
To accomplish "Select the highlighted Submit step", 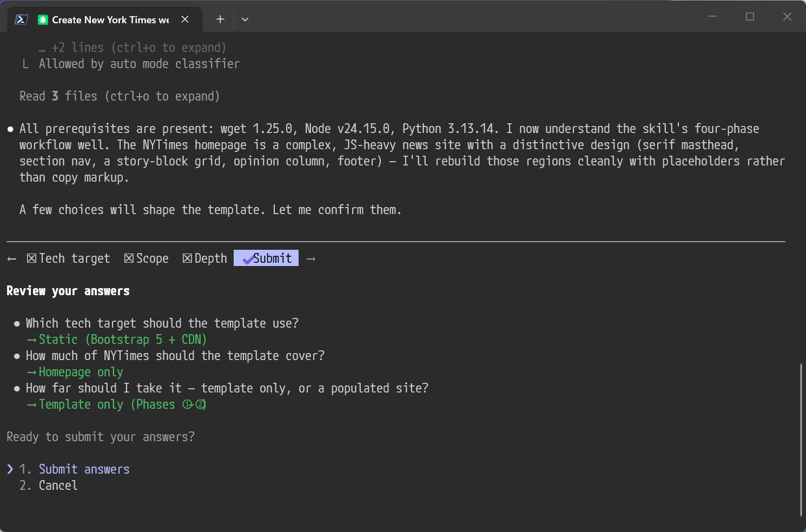I will (x=266, y=258).
